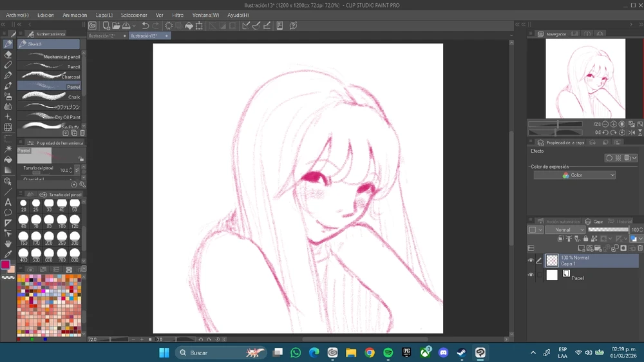Toggle Lock layer padlock icon

(x=585, y=238)
